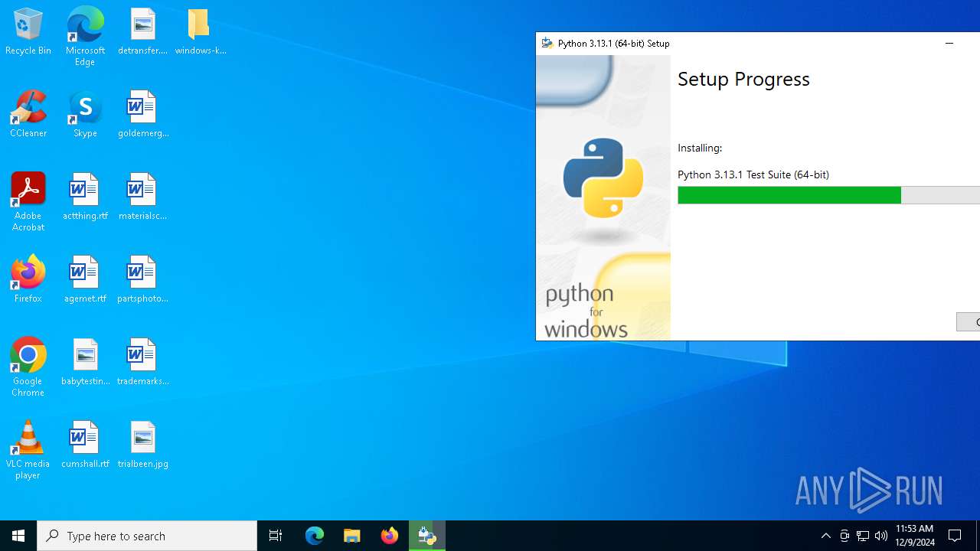This screenshot has width=980, height=551.
Task: Open Microsoft Edge from the taskbar
Action: click(315, 536)
